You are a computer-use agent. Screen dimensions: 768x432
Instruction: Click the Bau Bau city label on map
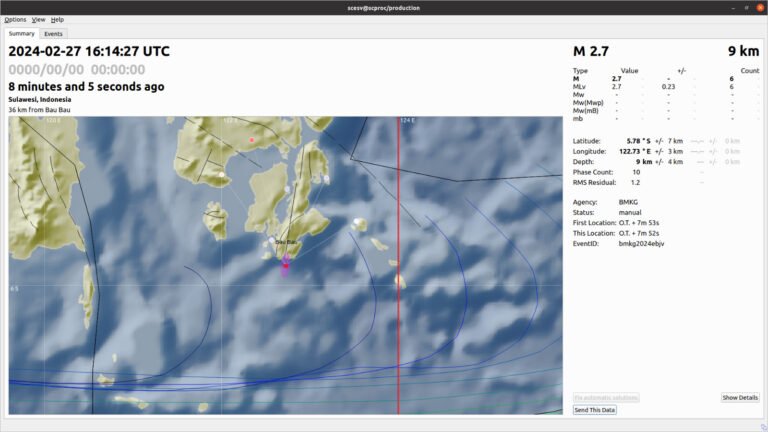tap(286, 242)
